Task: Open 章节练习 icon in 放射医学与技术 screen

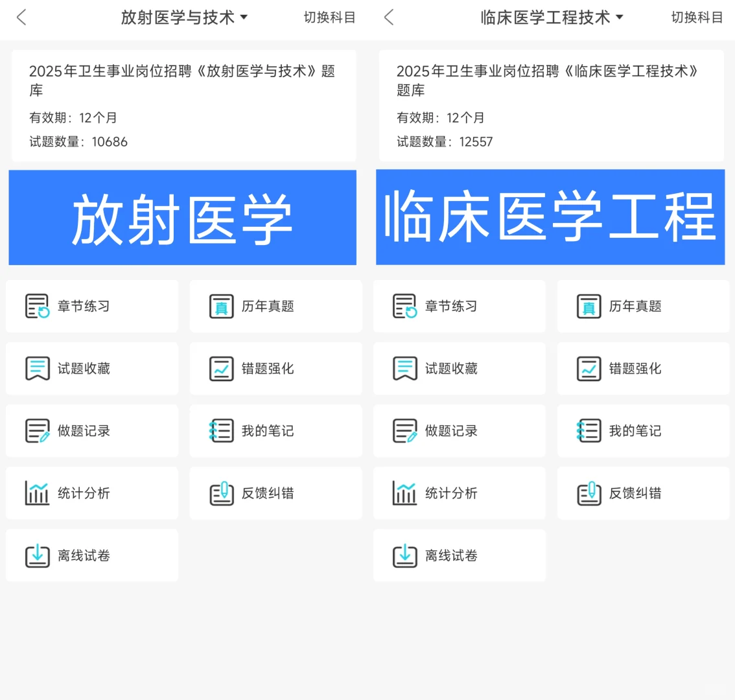Action: [x=38, y=306]
